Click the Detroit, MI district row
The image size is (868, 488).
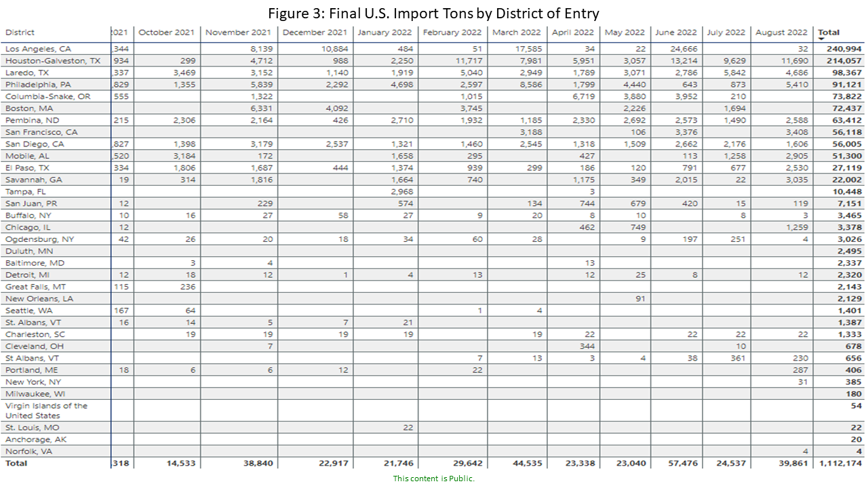point(26,274)
